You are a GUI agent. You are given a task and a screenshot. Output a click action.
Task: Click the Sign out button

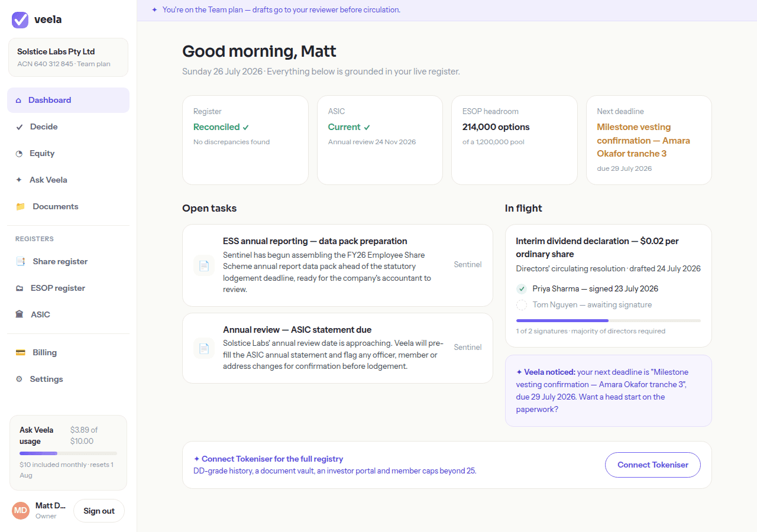click(x=99, y=511)
